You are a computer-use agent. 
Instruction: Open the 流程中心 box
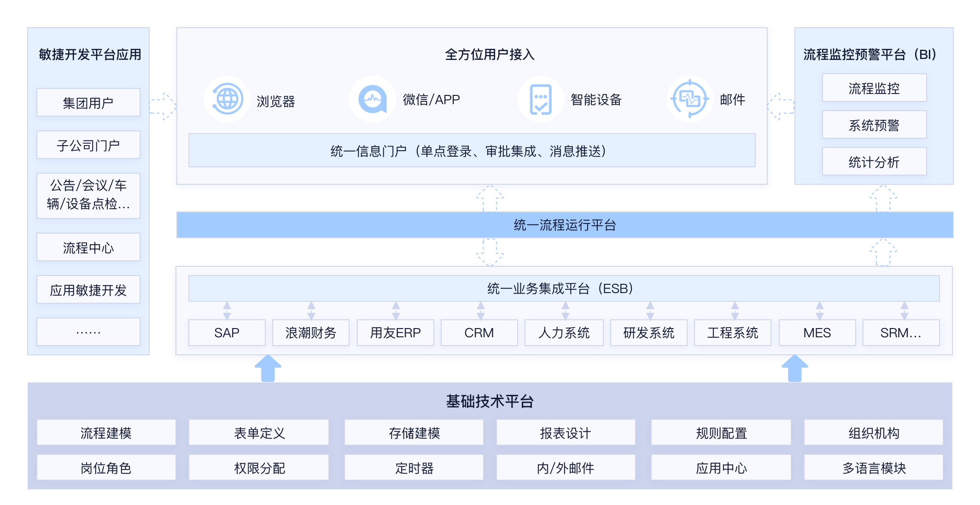(x=88, y=247)
